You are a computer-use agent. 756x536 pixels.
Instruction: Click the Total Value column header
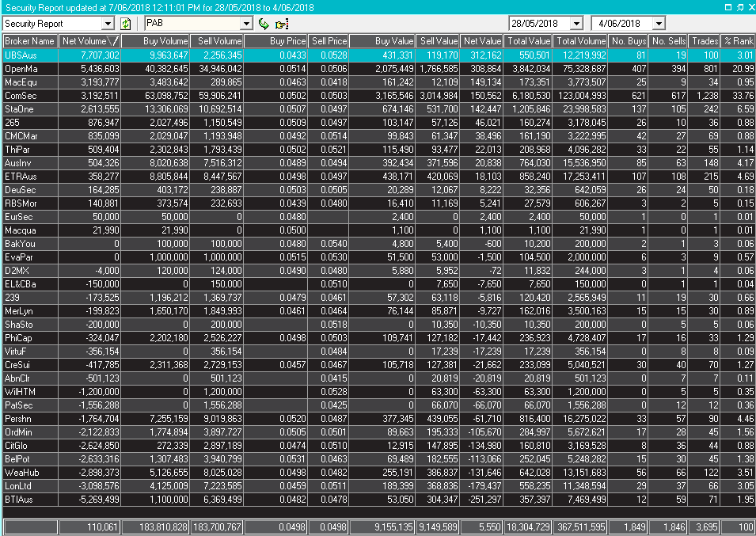[x=528, y=41]
